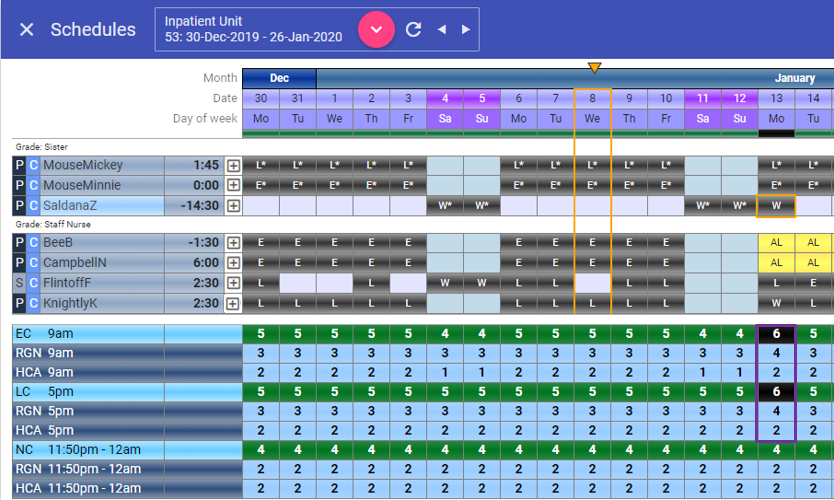This screenshot has height=500, width=834.
Task: Open the pink roster period dropdown
Action: [x=377, y=29]
